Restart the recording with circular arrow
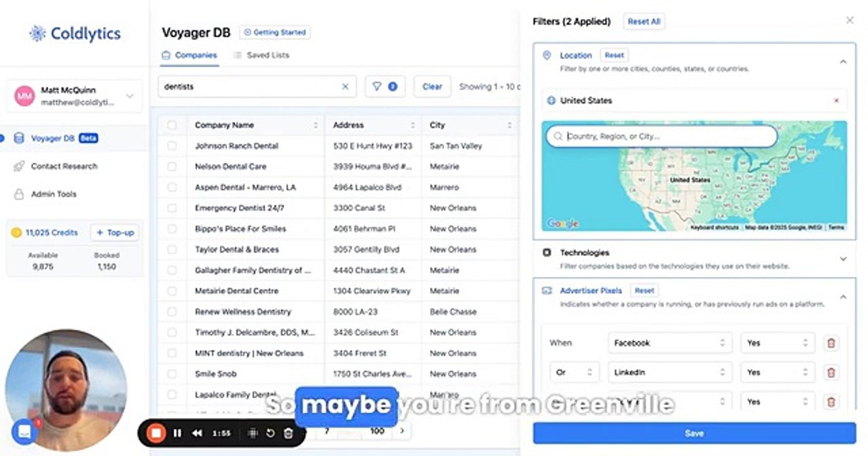 pos(270,433)
